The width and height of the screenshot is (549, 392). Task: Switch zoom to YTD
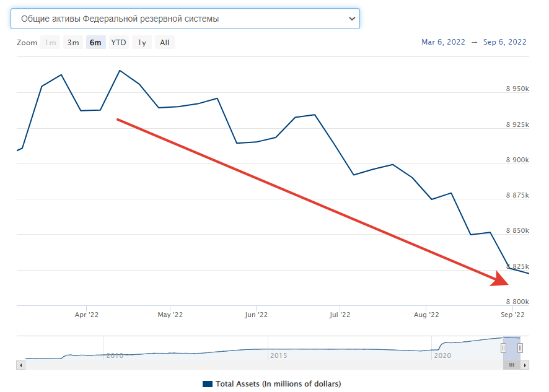pos(118,43)
